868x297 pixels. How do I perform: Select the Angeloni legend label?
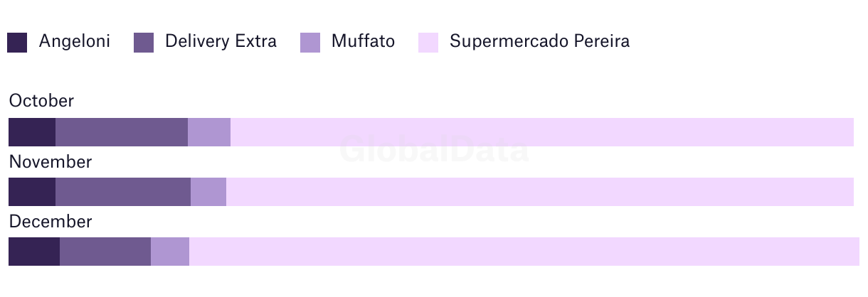tap(75, 41)
